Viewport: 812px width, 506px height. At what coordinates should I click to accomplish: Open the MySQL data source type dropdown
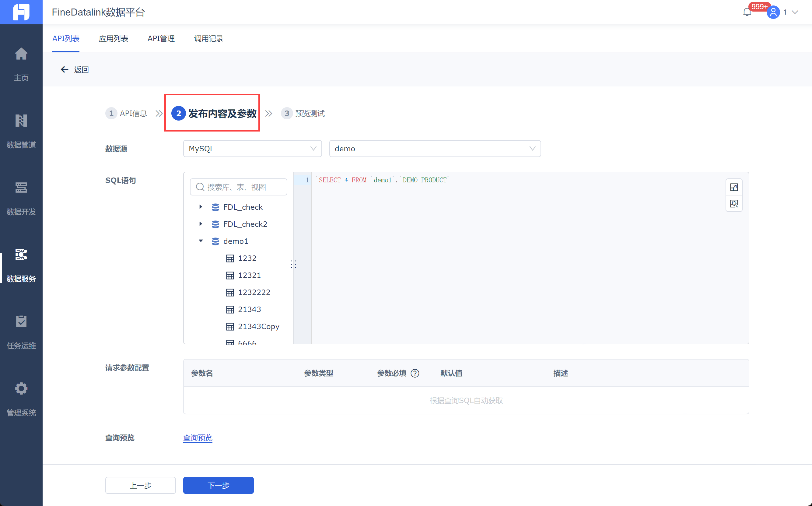252,149
